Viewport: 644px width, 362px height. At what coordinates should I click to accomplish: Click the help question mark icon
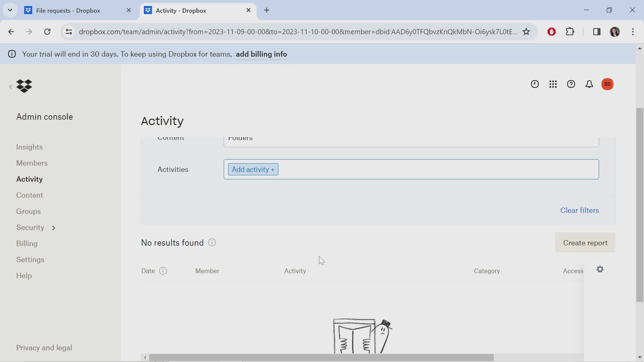click(572, 84)
